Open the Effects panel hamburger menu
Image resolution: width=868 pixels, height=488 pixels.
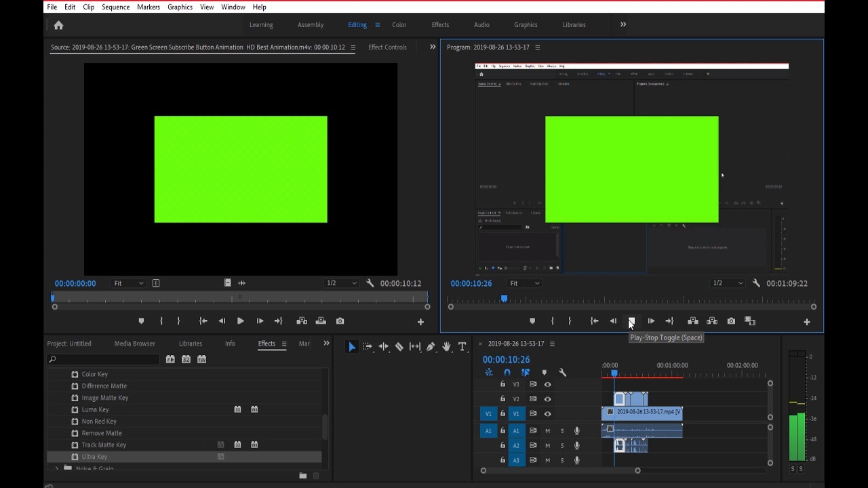coord(284,344)
